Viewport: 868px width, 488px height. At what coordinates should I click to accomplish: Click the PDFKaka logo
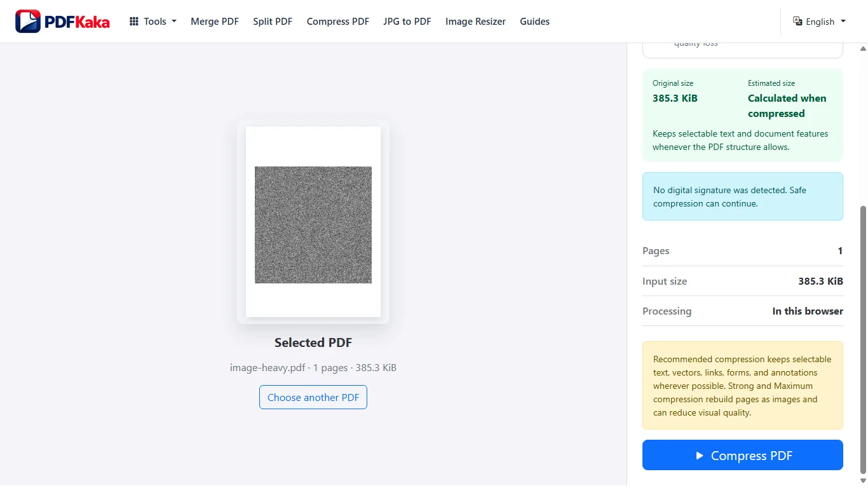(62, 22)
